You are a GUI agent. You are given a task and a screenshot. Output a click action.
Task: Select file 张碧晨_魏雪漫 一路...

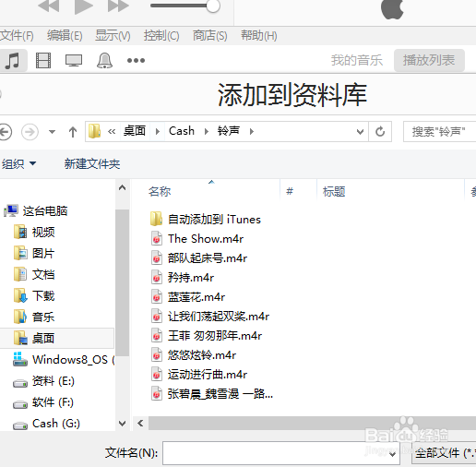pyautogui.click(x=212, y=394)
